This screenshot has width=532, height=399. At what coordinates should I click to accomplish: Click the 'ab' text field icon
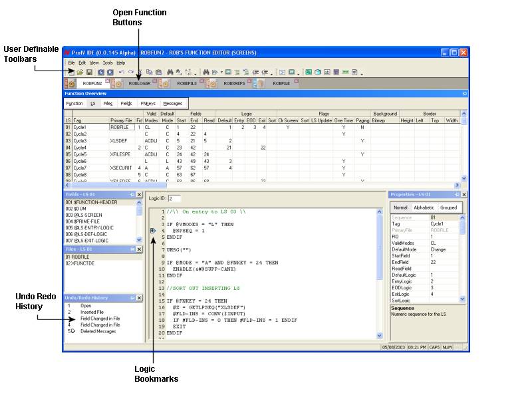click(327, 72)
